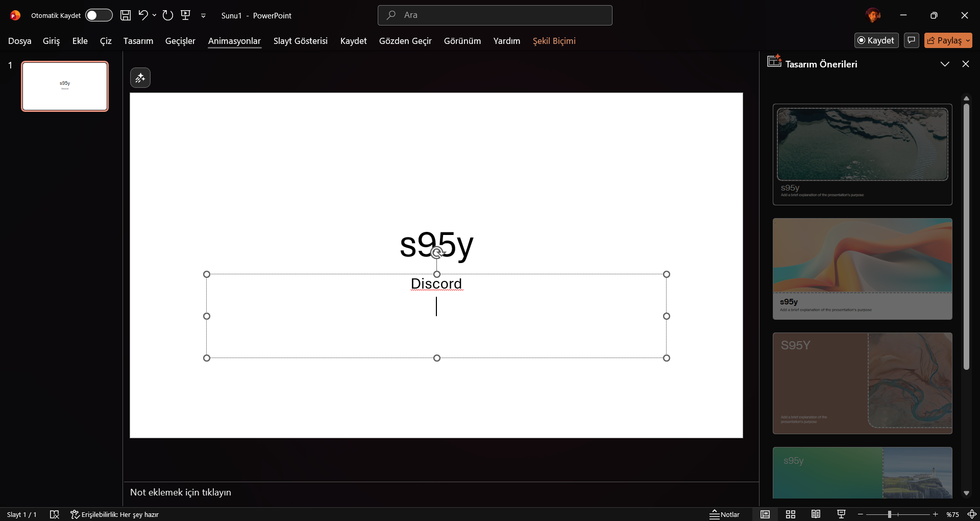Click the Save icon in quick access toolbar
Image resolution: width=980 pixels, height=521 pixels.
coord(126,15)
